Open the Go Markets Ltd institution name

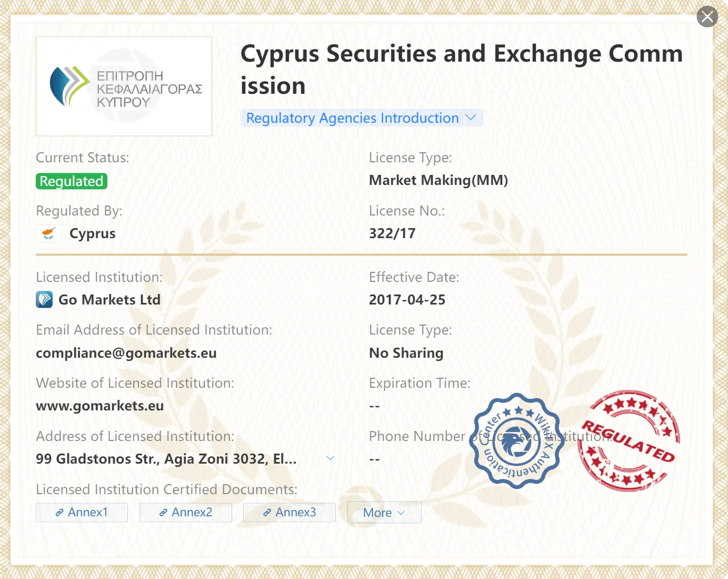click(x=109, y=300)
